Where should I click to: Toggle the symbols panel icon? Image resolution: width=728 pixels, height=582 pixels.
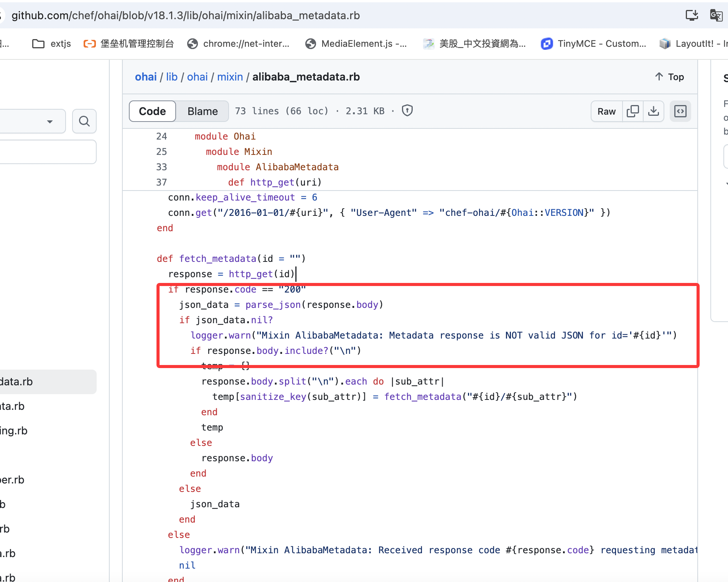(x=680, y=112)
